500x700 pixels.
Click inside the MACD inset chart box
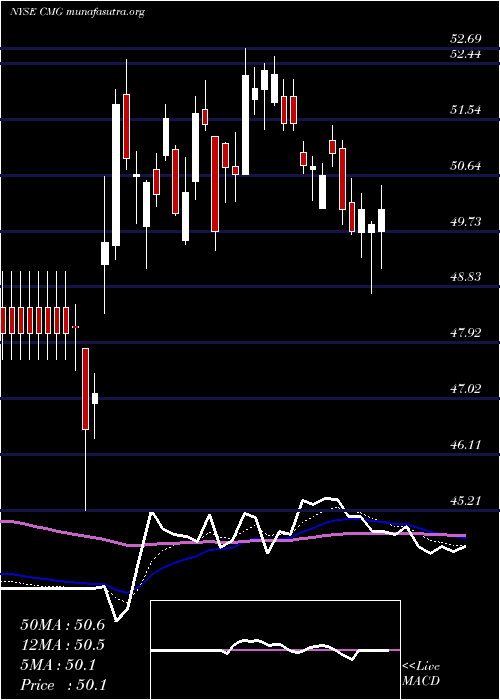[275, 650]
